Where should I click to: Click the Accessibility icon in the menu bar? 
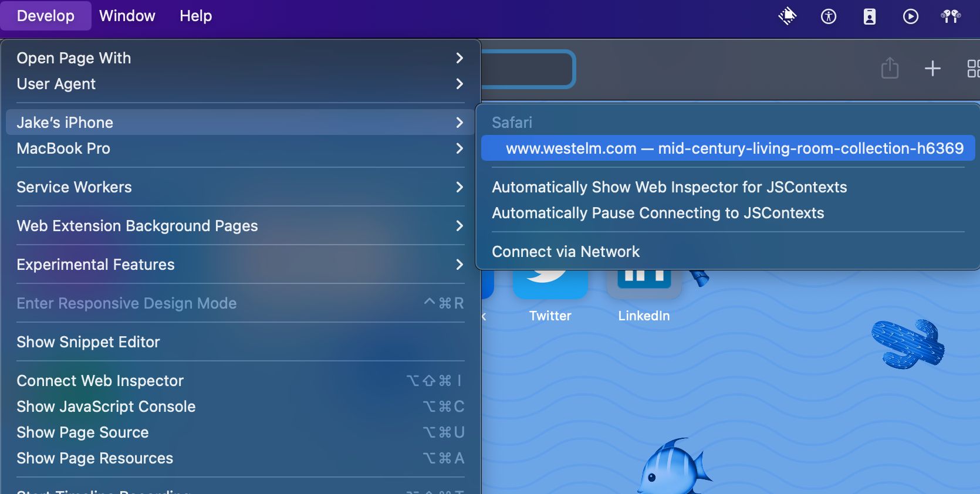pos(828,16)
